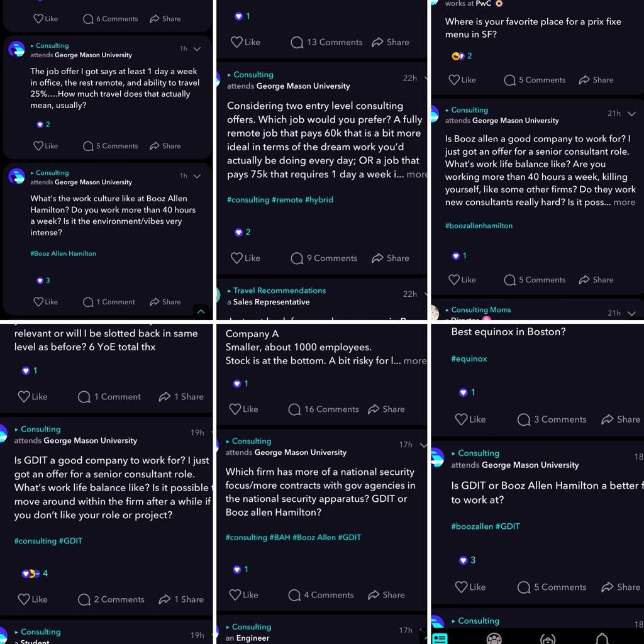Open the Travel Recommendations bowl
The width and height of the screenshot is (644, 644).
[x=279, y=291]
